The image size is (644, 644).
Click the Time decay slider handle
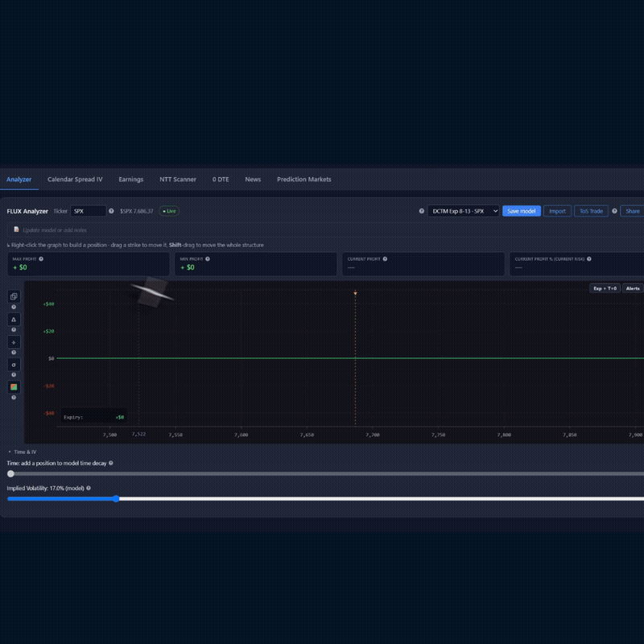coord(10,473)
